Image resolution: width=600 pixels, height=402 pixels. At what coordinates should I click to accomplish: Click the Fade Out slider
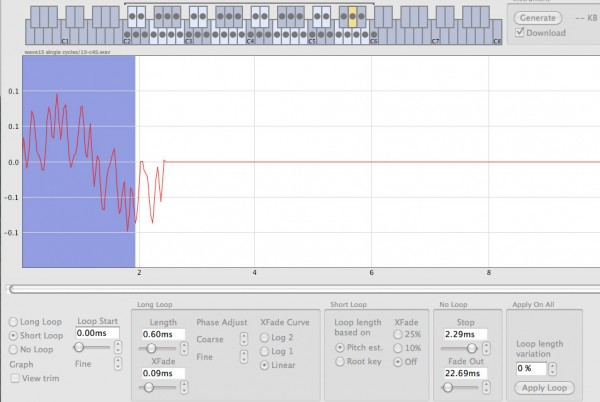[461, 386]
